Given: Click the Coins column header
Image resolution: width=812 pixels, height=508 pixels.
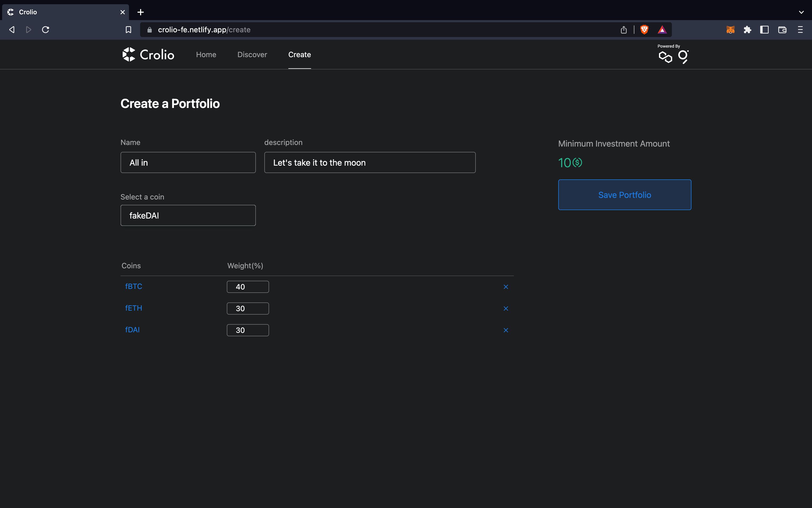Looking at the screenshot, I should tap(131, 266).
